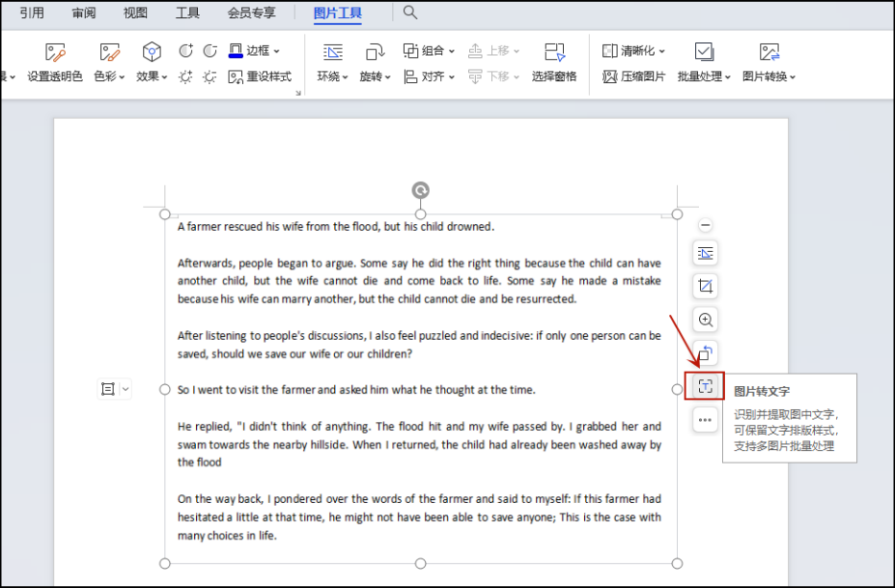The image size is (895, 588).
Task: Click the search magnifier icon in tab bar
Action: 410,13
